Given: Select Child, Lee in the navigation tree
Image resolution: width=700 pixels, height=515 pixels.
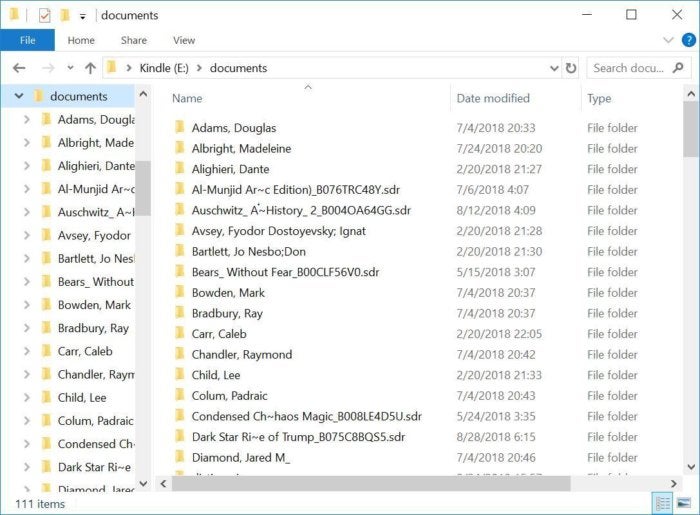Looking at the screenshot, I should click(82, 398).
